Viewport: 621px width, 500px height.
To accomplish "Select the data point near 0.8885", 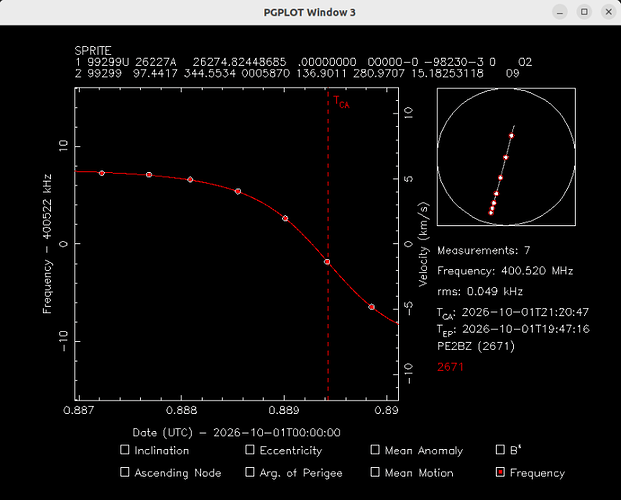I will (x=238, y=191).
